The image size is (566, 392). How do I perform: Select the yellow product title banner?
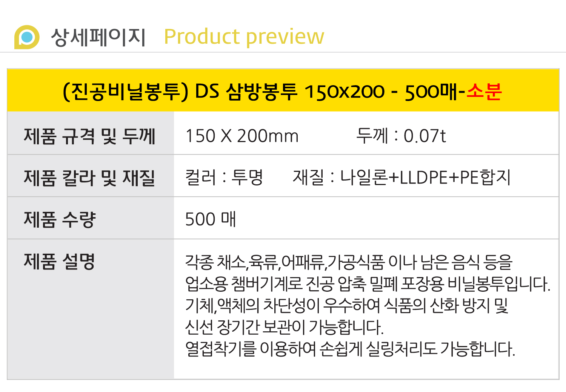[283, 90]
